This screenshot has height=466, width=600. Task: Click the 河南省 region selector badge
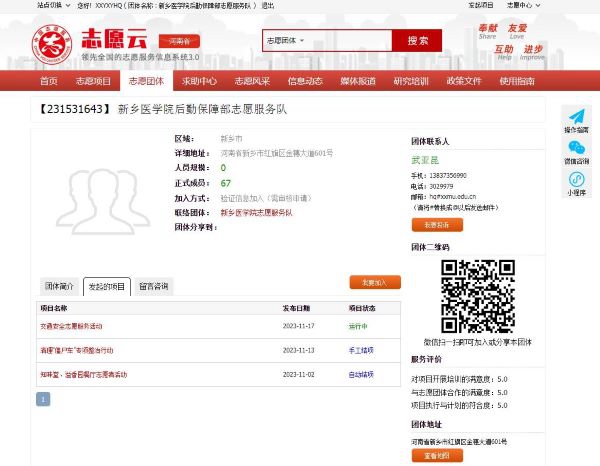[179, 41]
